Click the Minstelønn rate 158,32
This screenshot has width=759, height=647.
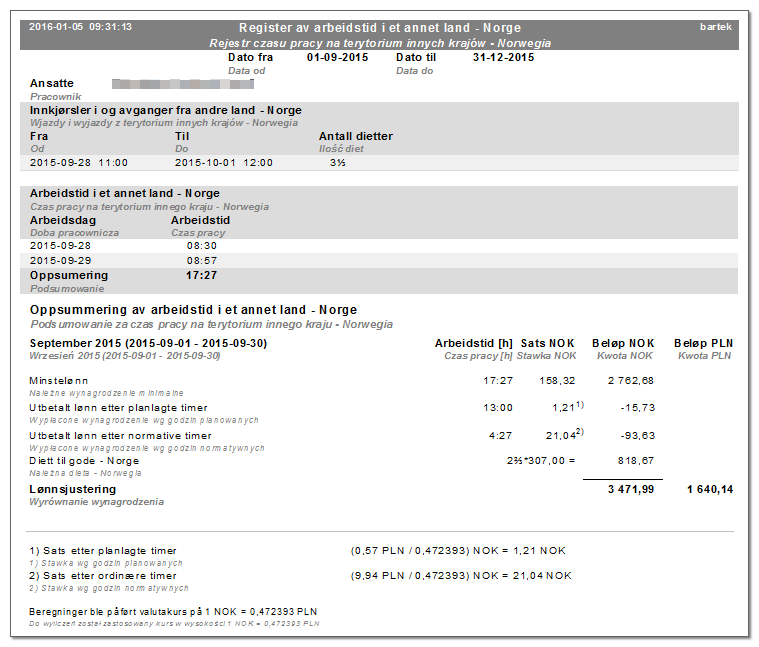pos(557,381)
